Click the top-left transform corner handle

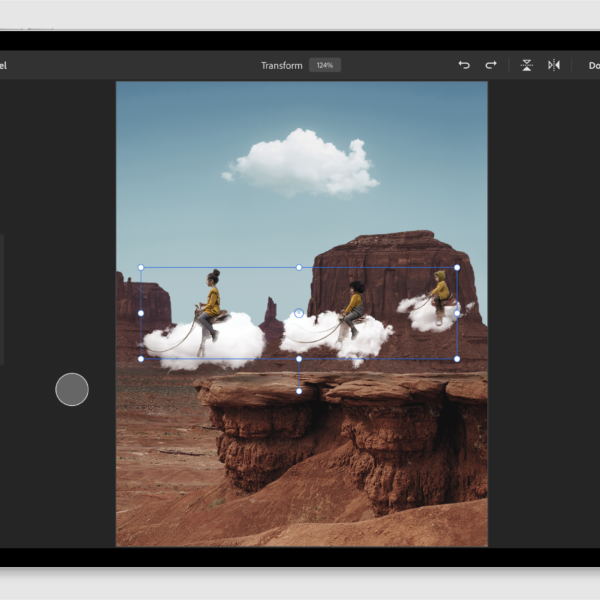coord(141,267)
